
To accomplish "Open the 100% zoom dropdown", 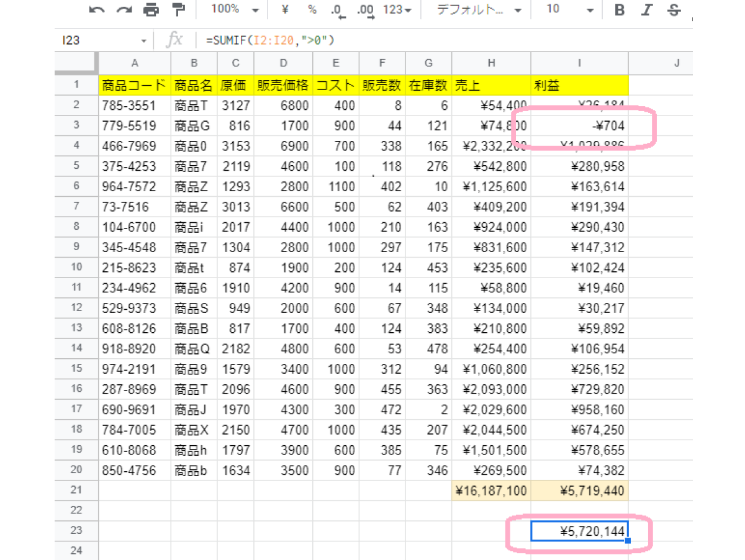I will pos(235,9).
